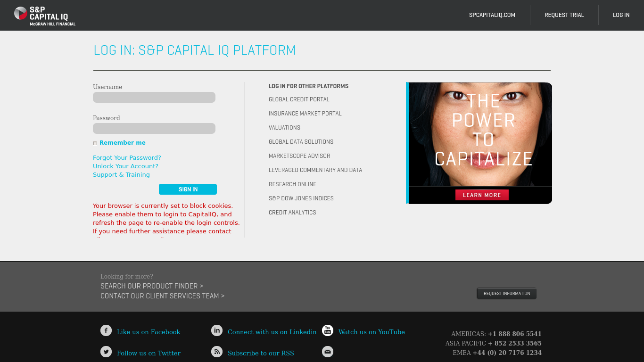Select Log In in the header

pos(621,15)
